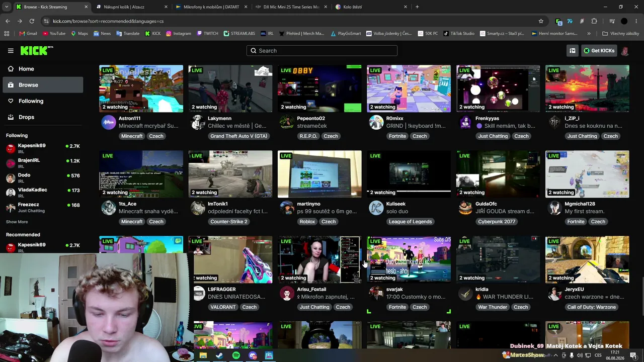Expand Show More in the Following list
The width and height of the screenshot is (644, 362).
pyautogui.click(x=17, y=222)
